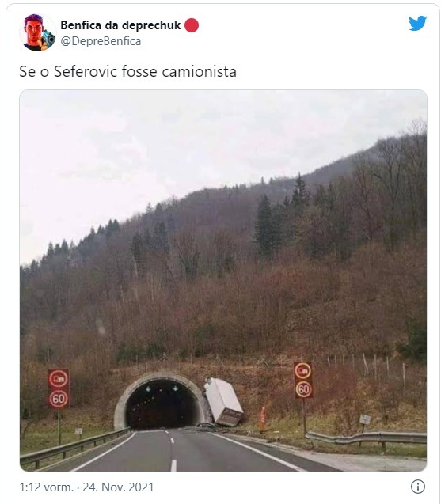Viewport: 441px width, 504px height.
Task: Click the dark tunnel entrance in photo
Action: pyautogui.click(x=162, y=404)
